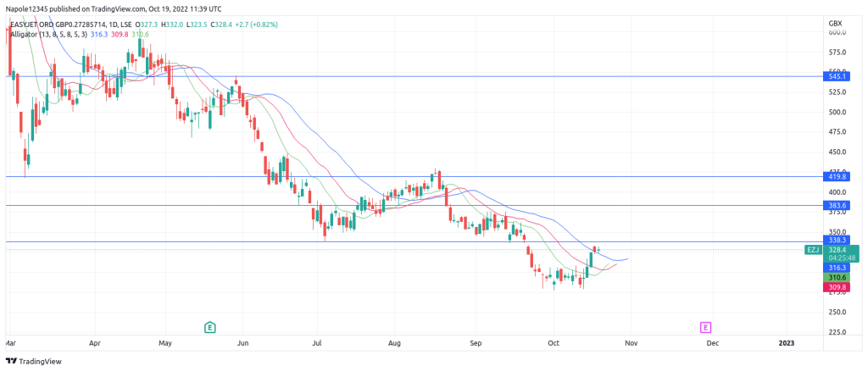Click the green earnings E marker
The image size is (868, 371).
209,327
